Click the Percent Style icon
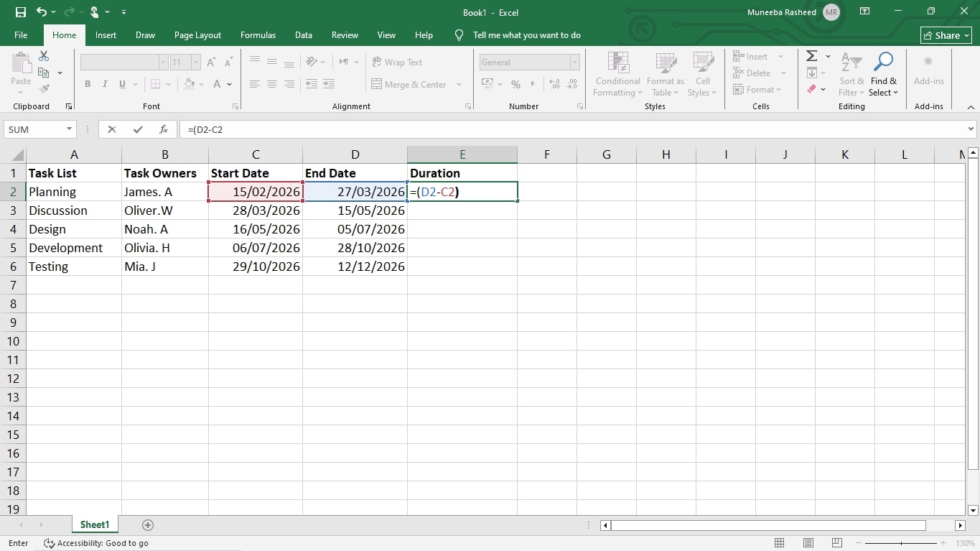 [515, 84]
